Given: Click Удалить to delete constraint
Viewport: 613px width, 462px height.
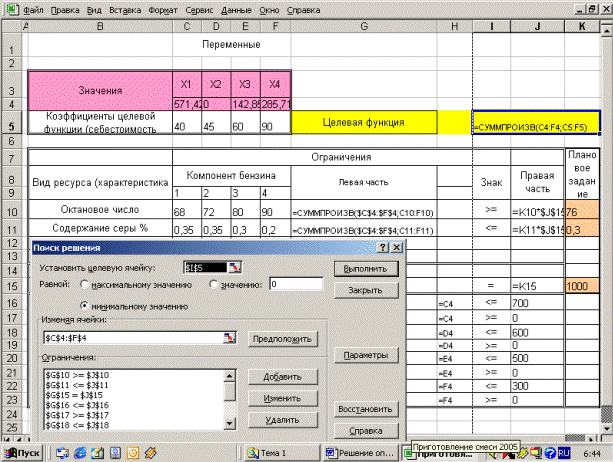Looking at the screenshot, I should pos(283,420).
